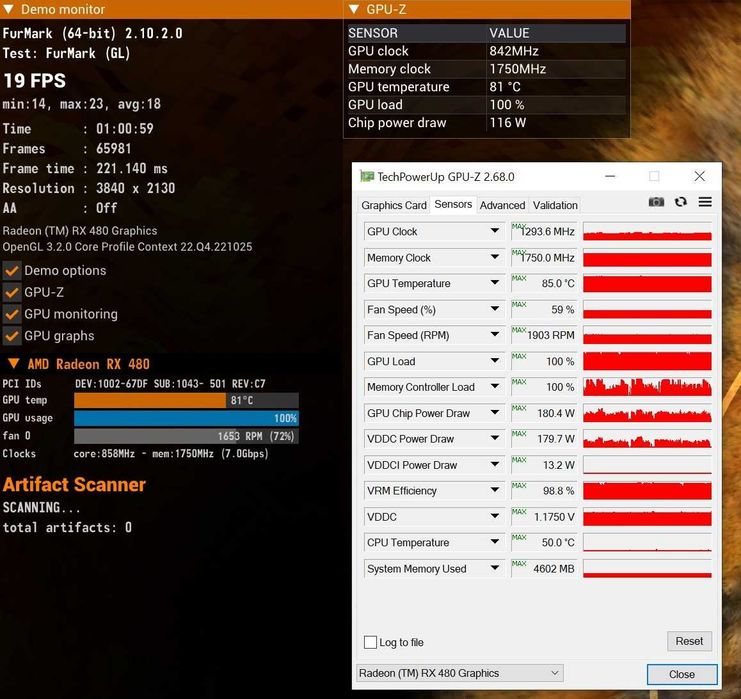The height and width of the screenshot is (699, 741).
Task: Click the SENSOR column header
Action: tap(373, 33)
